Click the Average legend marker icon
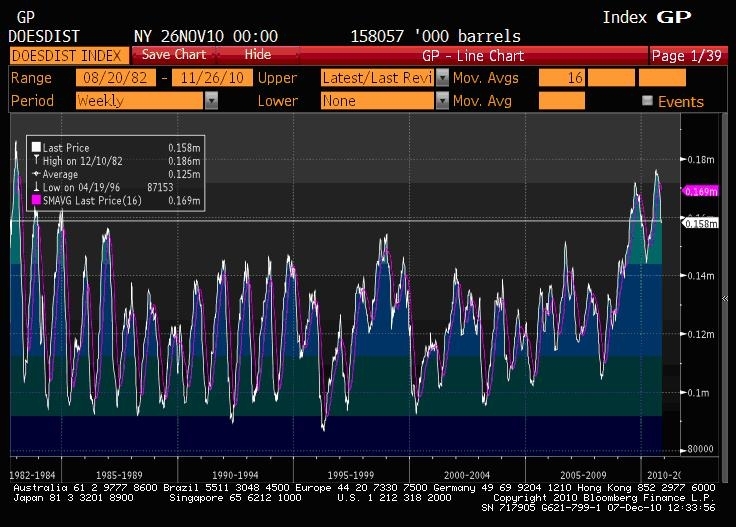 36,174
